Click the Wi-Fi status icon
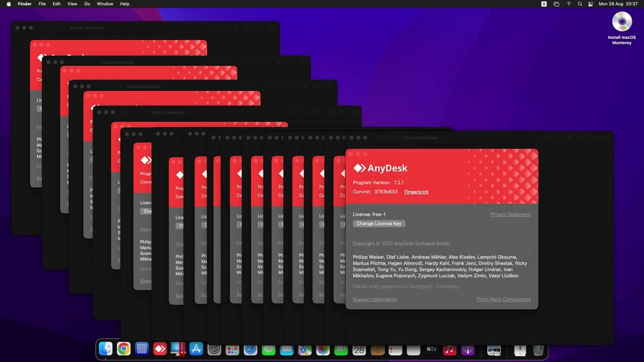Image resolution: width=644 pixels, height=362 pixels. 569,4
